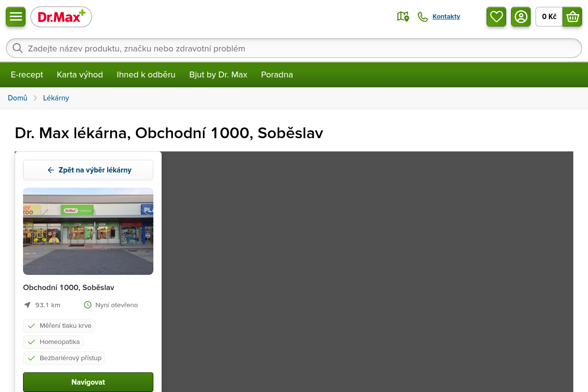The width and height of the screenshot is (588, 392).
Task: Focus the product search input field
Action: point(294,48)
